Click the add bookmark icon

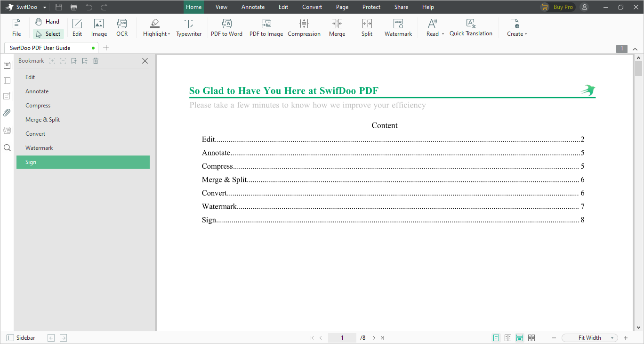74,61
